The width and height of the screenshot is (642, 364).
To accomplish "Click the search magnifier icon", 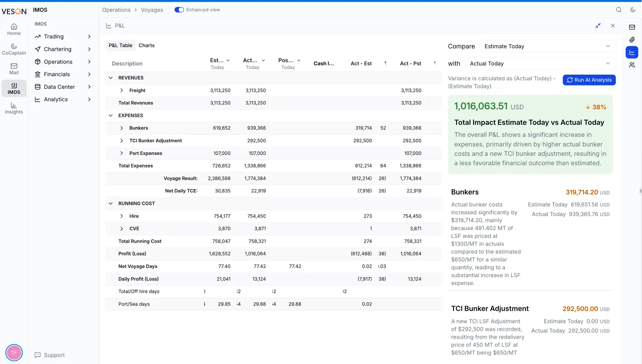I will tap(619, 10).
